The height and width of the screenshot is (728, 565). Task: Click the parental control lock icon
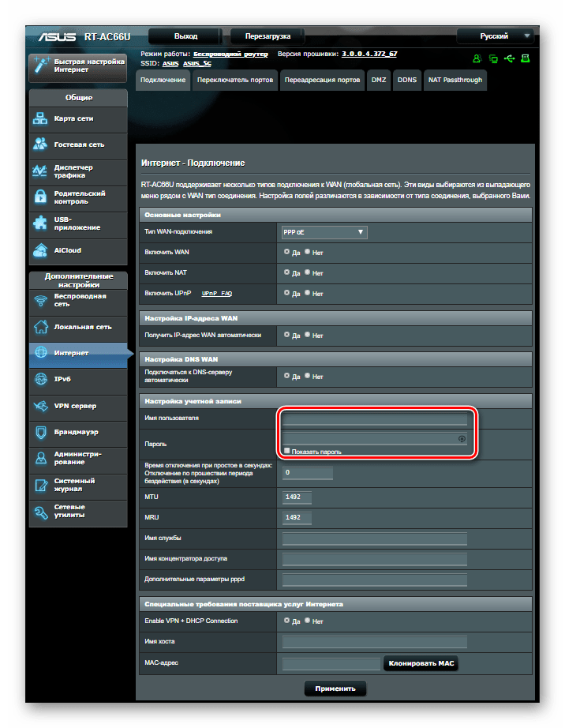click(x=40, y=197)
